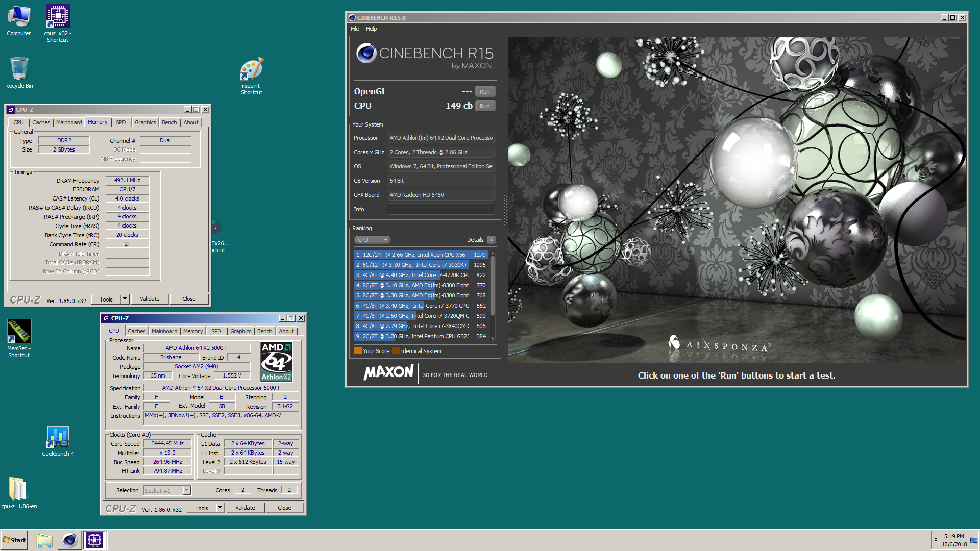Click the Info input field in Cinebench
The height and width of the screenshot is (551, 980).
(x=441, y=209)
